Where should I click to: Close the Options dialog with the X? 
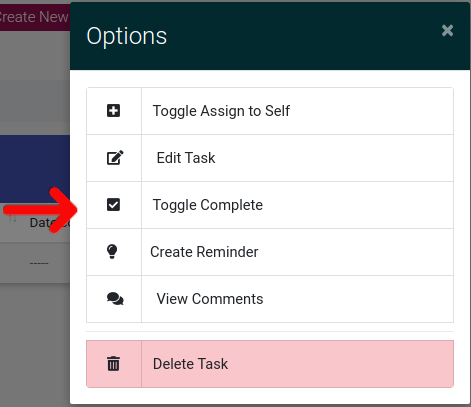point(447,31)
